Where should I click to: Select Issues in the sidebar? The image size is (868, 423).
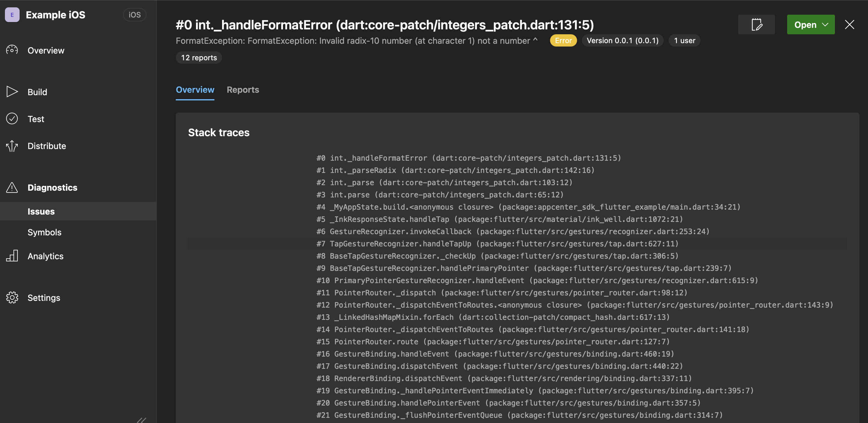41,211
